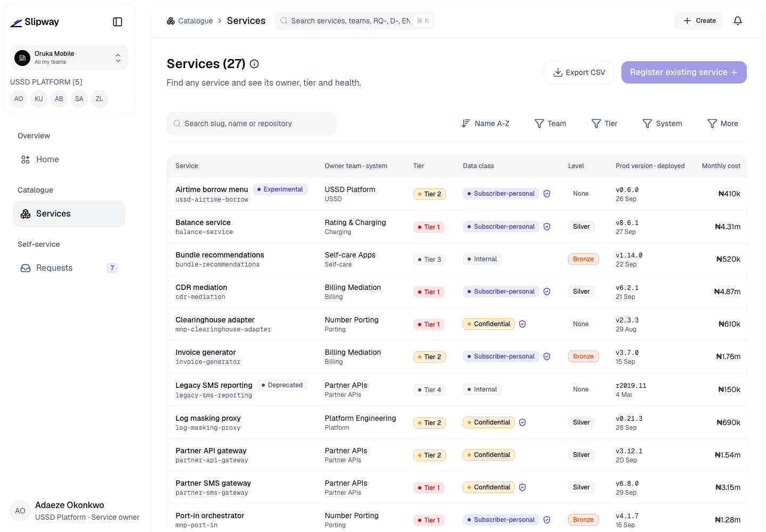This screenshot has width=766, height=532.
Task: Click the info icon beside Services (27)
Action: (x=254, y=64)
